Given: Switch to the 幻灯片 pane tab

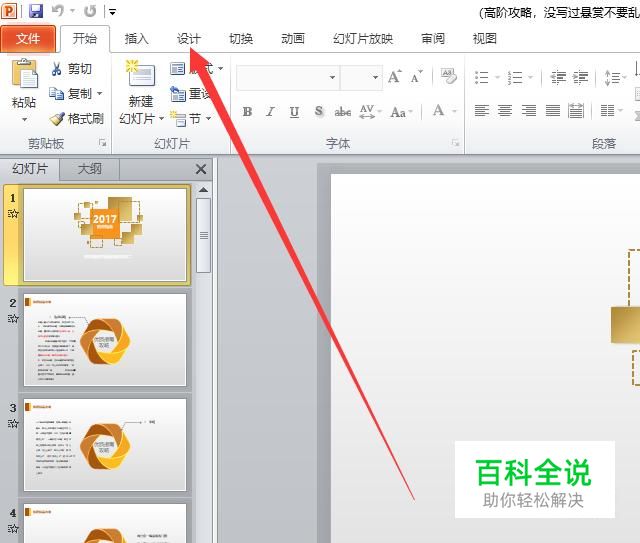Looking at the screenshot, I should point(30,169).
